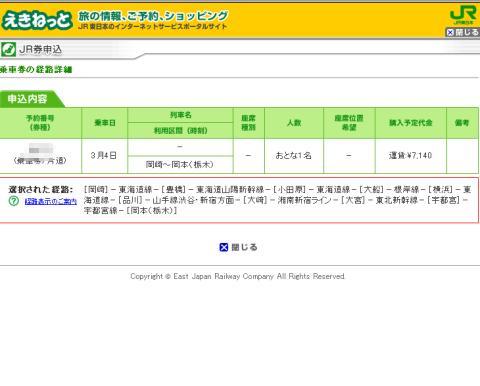Click the 座席種別 column header
The image size is (480, 386).
pyautogui.click(x=249, y=123)
